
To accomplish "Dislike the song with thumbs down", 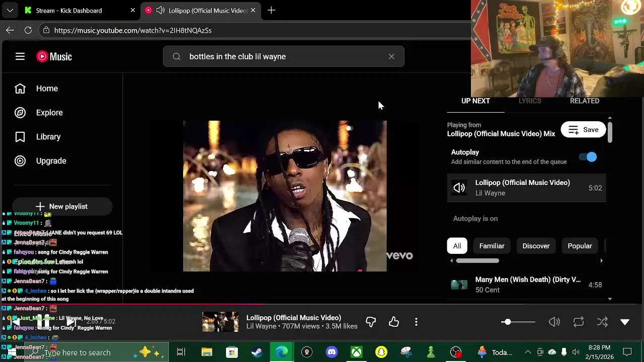I will click(x=371, y=322).
